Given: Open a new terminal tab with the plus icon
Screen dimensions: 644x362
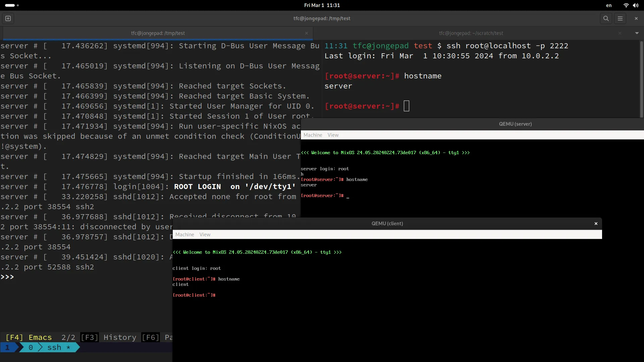Looking at the screenshot, I should [8, 18].
